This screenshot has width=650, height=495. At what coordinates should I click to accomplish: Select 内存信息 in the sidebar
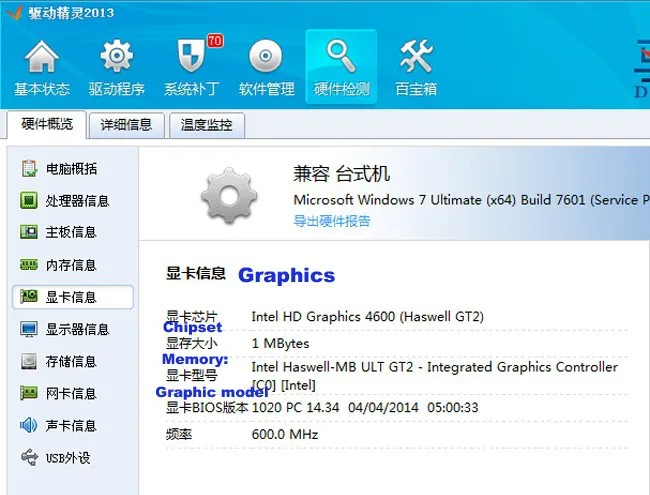pyautogui.click(x=73, y=265)
